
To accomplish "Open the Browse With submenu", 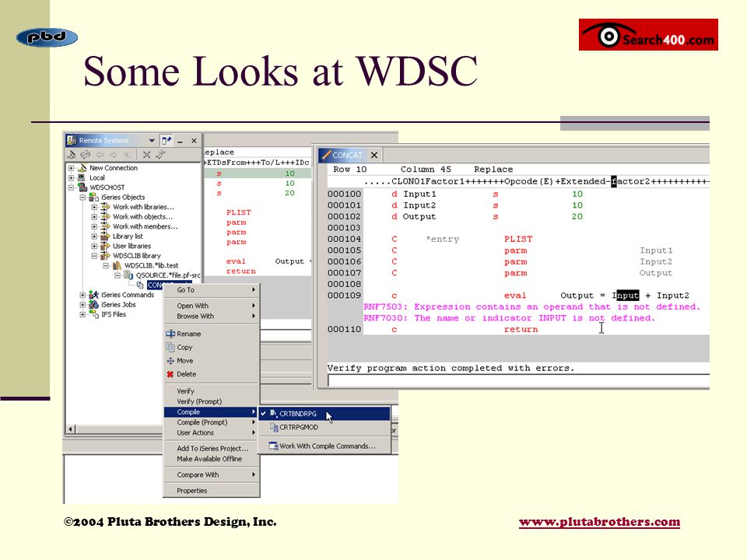I will point(212,317).
